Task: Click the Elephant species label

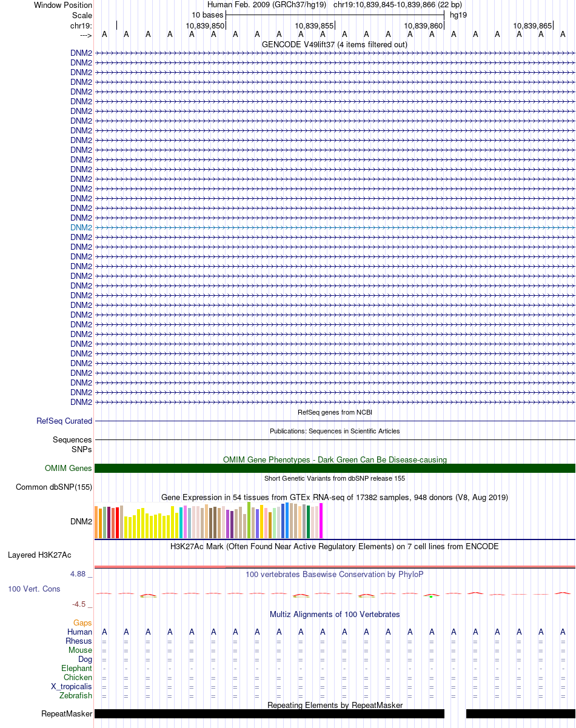Action: click(76, 668)
